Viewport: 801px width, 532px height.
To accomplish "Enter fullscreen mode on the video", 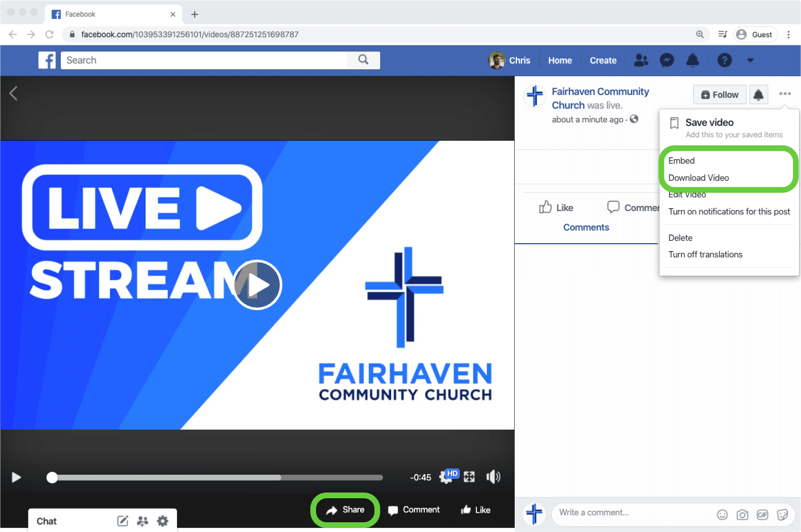I will tap(469, 477).
